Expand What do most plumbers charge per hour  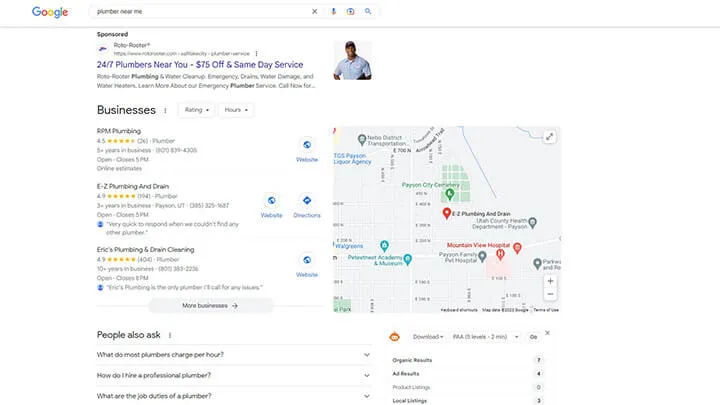pyautogui.click(x=234, y=355)
